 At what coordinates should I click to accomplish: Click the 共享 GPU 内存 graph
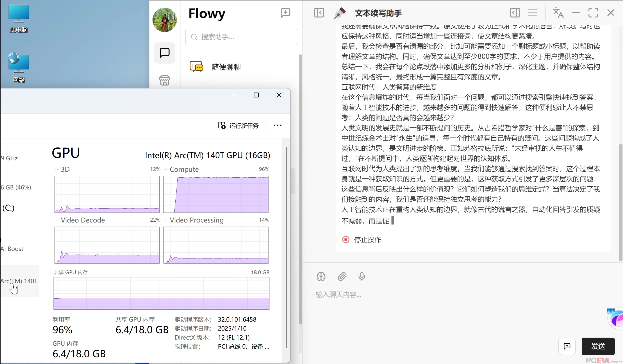161,293
